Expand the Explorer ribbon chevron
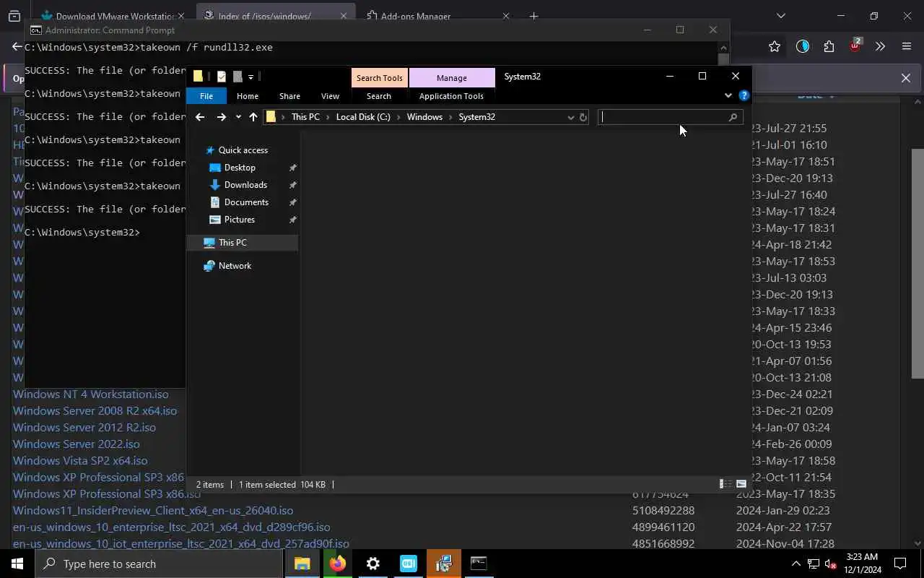Image resolution: width=924 pixels, height=578 pixels. coord(728,95)
